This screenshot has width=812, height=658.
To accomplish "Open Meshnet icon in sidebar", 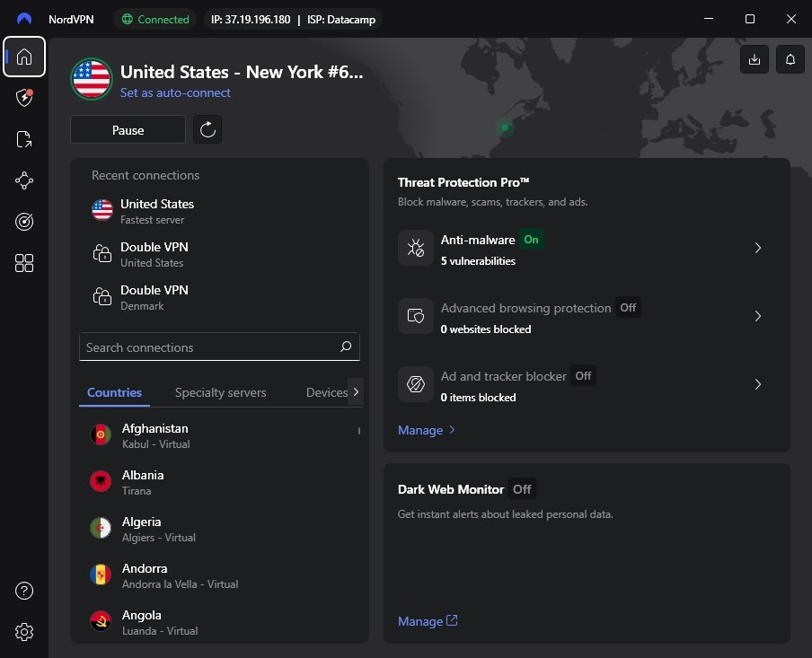I will click(24, 180).
